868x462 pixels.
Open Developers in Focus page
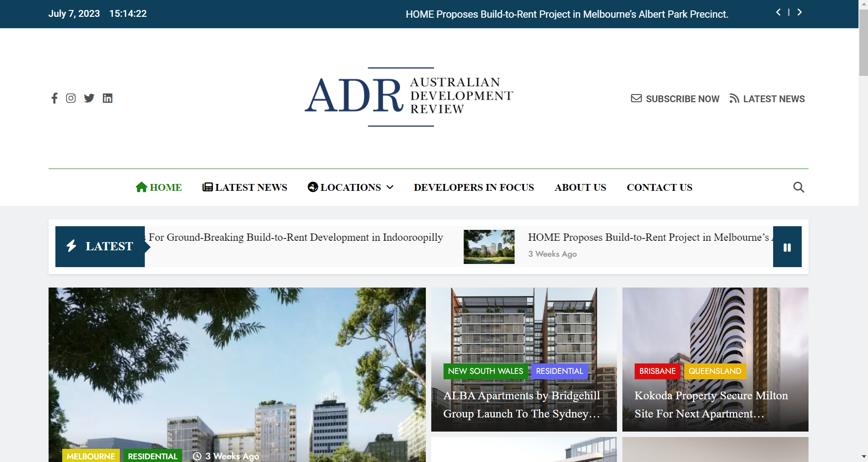click(x=473, y=187)
